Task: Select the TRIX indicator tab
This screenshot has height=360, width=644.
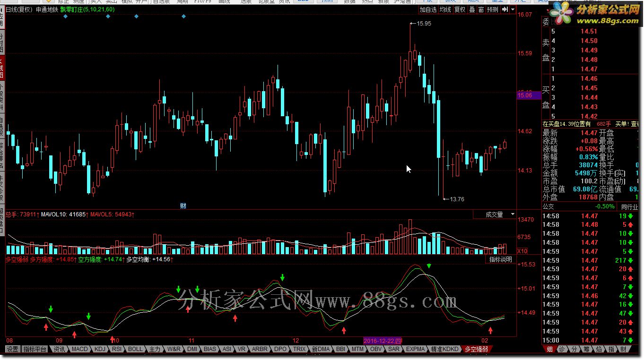Action: click(x=299, y=349)
